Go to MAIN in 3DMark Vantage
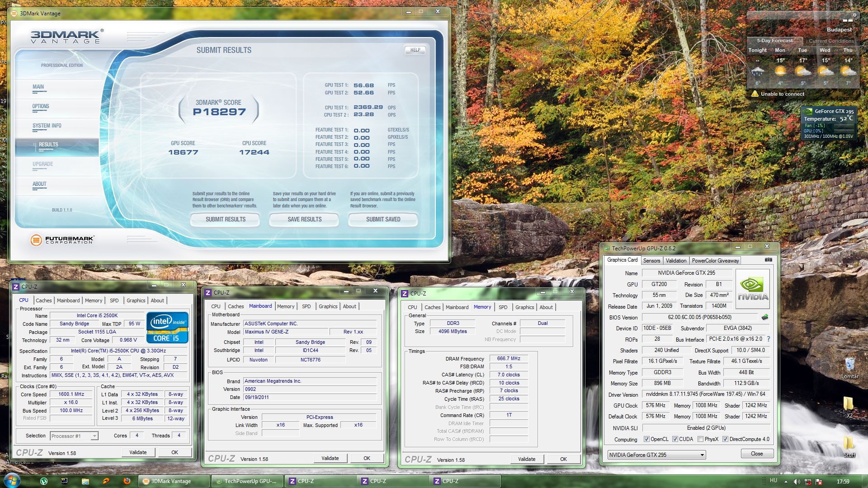Image resolution: width=868 pixels, height=488 pixels. (x=38, y=87)
